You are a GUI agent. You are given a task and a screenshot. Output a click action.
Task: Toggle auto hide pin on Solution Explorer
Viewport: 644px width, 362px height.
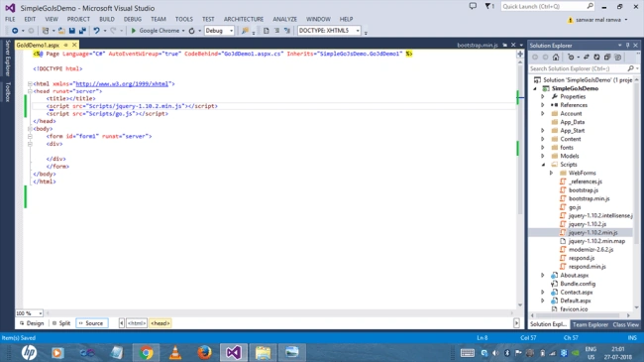(x=627, y=46)
